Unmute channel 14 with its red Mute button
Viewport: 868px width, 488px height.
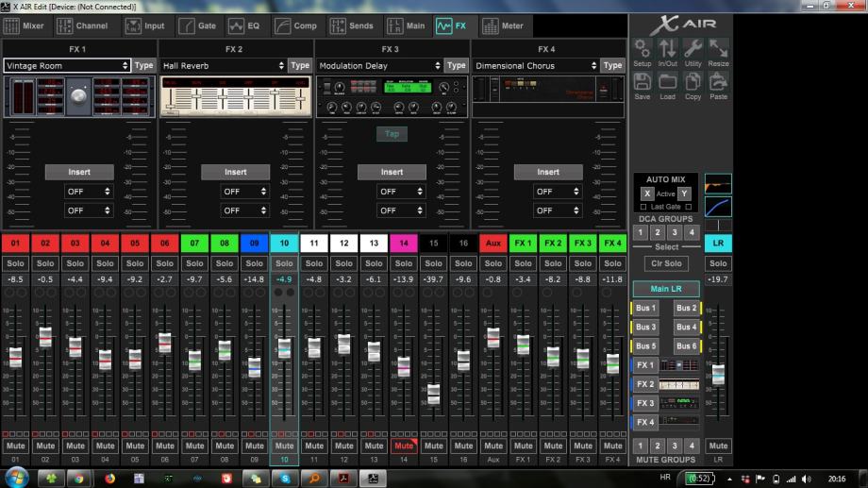pos(404,446)
